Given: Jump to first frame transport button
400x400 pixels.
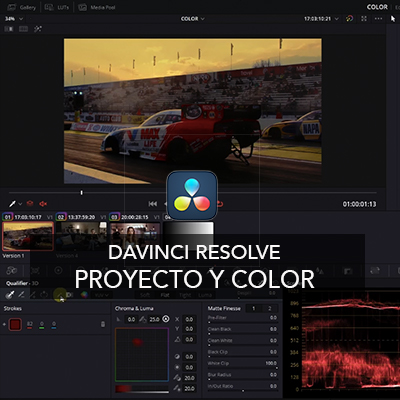Looking at the screenshot, I should tap(153, 204).
